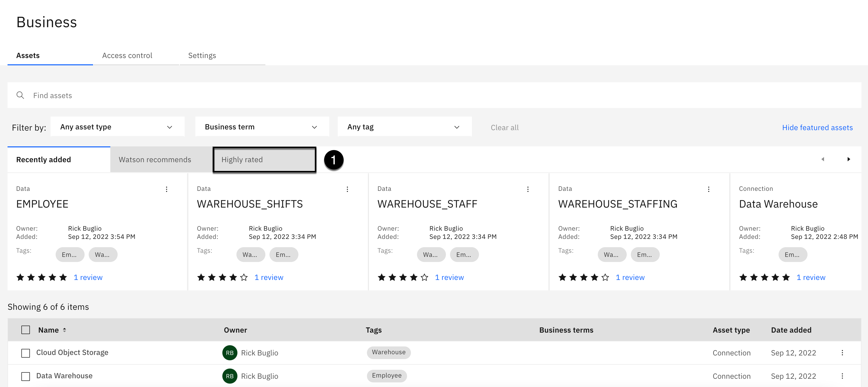This screenshot has height=387, width=868.
Task: Expand the Business term filter dropdown
Action: pyautogui.click(x=262, y=127)
